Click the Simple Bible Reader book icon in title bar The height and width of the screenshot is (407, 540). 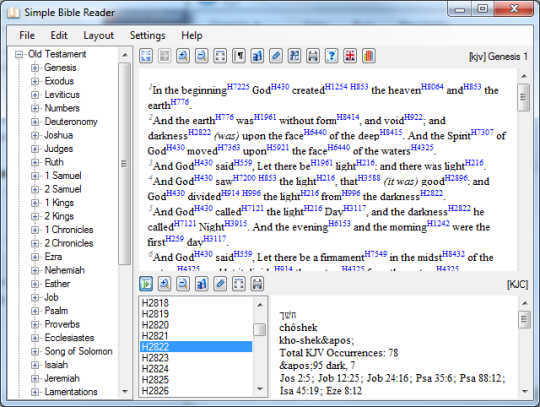click(13, 13)
